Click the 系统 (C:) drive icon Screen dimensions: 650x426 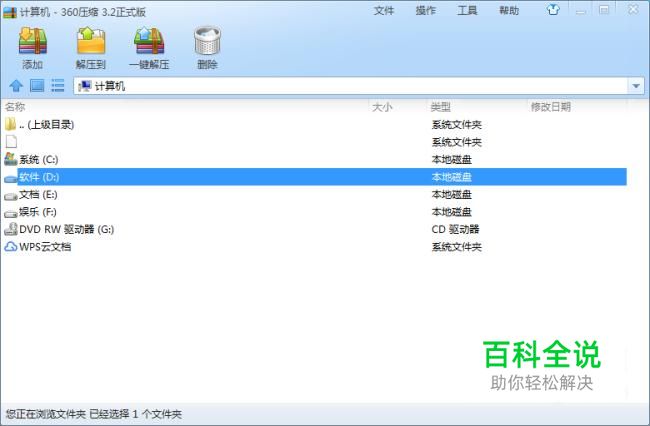pos(10,159)
